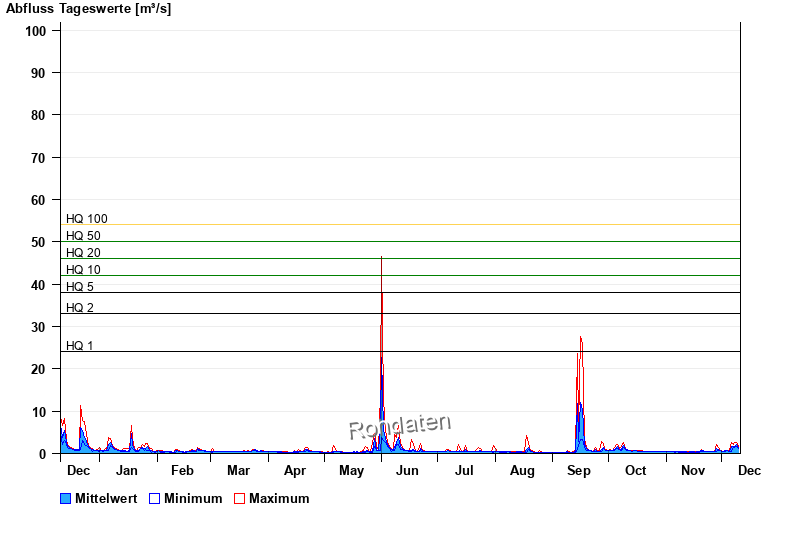Click the blue Mittelwert legend swatch
This screenshot has height=550, width=800.
66,498
